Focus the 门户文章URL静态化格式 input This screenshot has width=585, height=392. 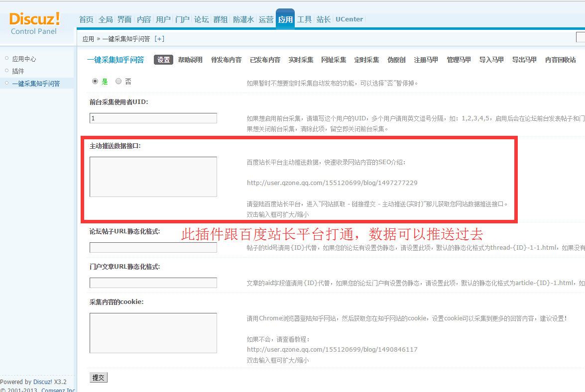(x=153, y=283)
